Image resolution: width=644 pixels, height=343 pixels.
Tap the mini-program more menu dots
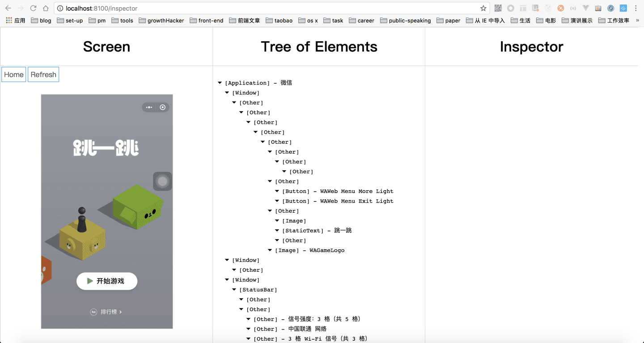149,107
